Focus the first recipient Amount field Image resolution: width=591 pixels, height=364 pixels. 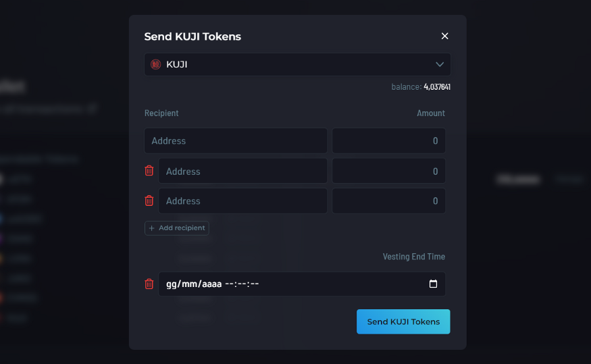coord(388,140)
